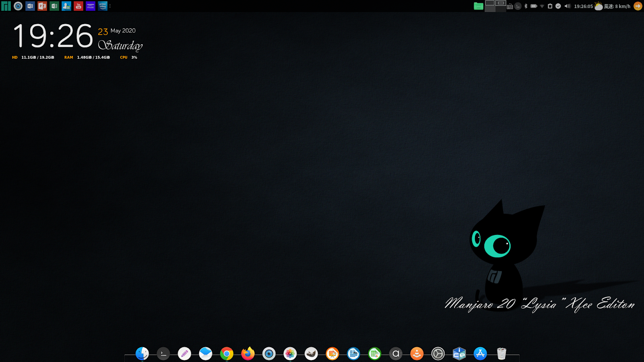Launch the blue lens app in top panel

[x=18, y=6]
